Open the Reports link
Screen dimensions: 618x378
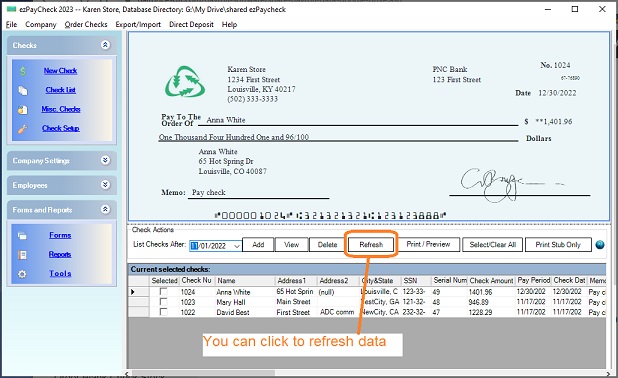[x=60, y=254]
